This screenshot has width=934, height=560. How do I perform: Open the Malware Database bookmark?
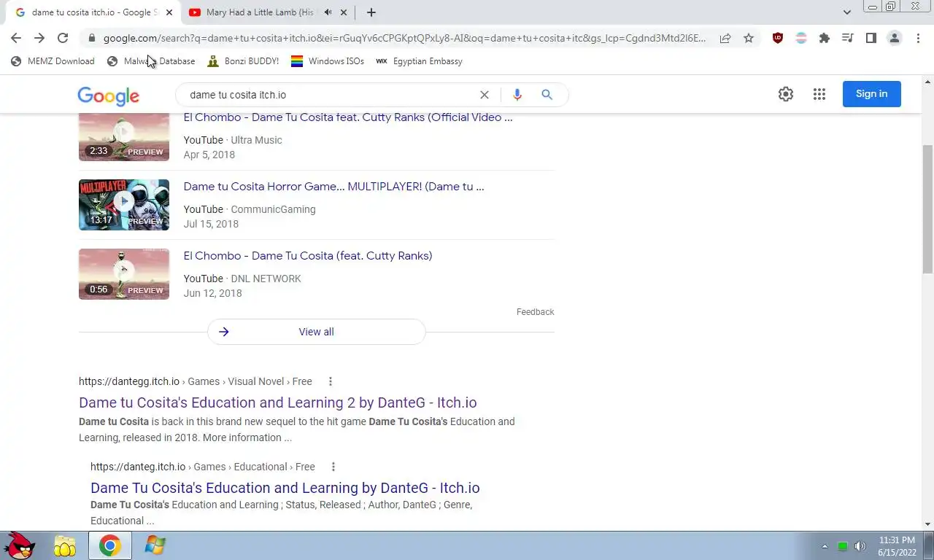[x=151, y=61]
